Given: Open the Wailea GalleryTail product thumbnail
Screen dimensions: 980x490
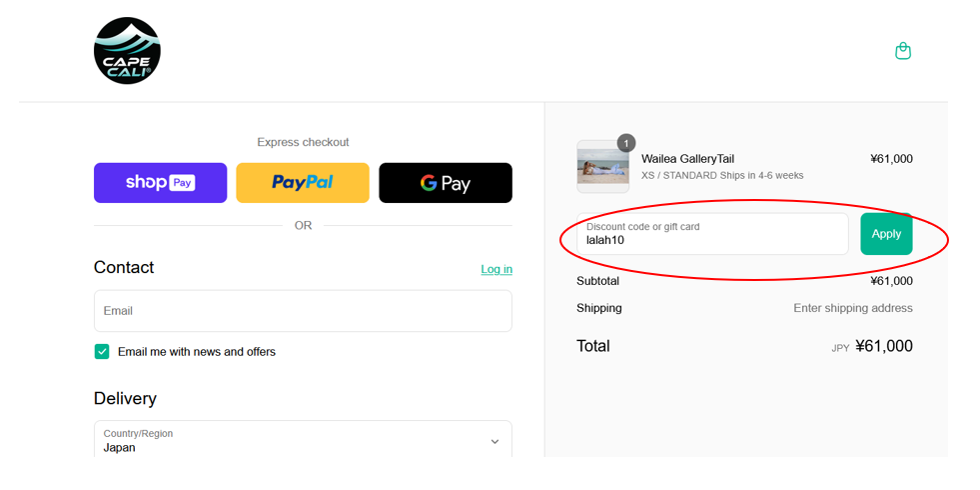Looking at the screenshot, I should tap(603, 166).
